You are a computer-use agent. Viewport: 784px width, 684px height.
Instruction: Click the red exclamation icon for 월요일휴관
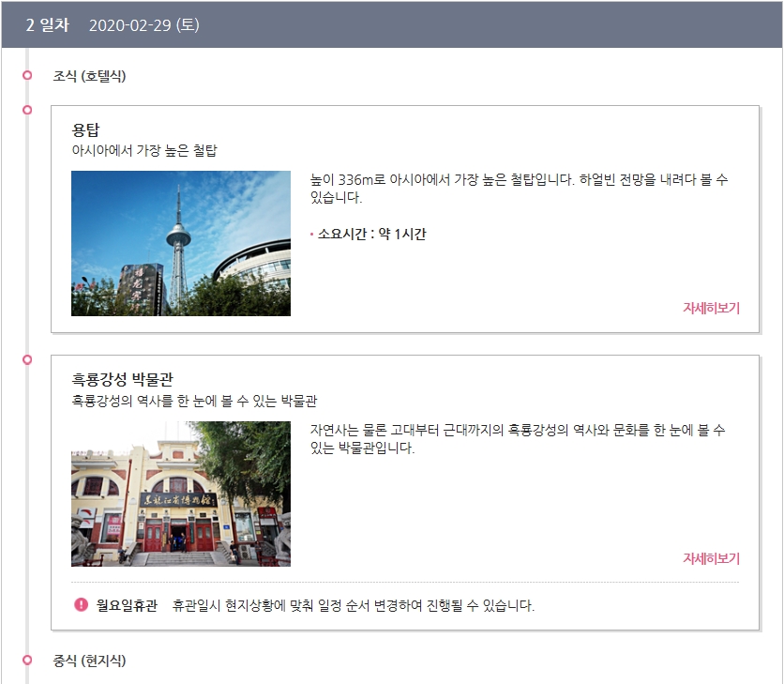81,605
